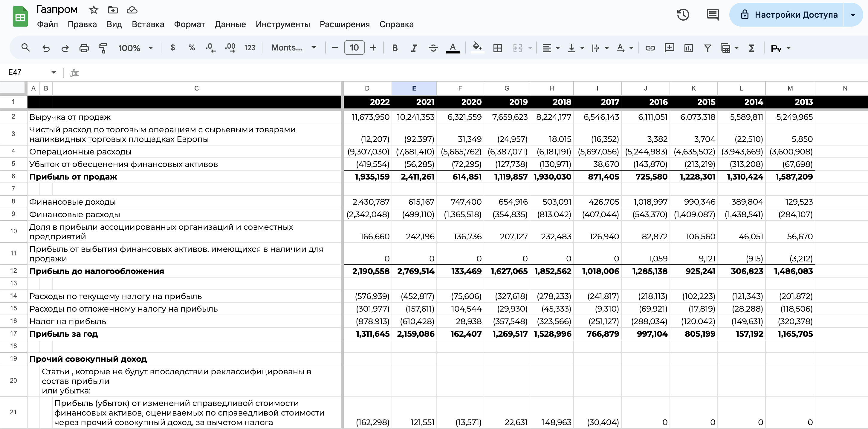Open the Вставка menu
Viewport: 868px width, 429px height.
pos(148,24)
